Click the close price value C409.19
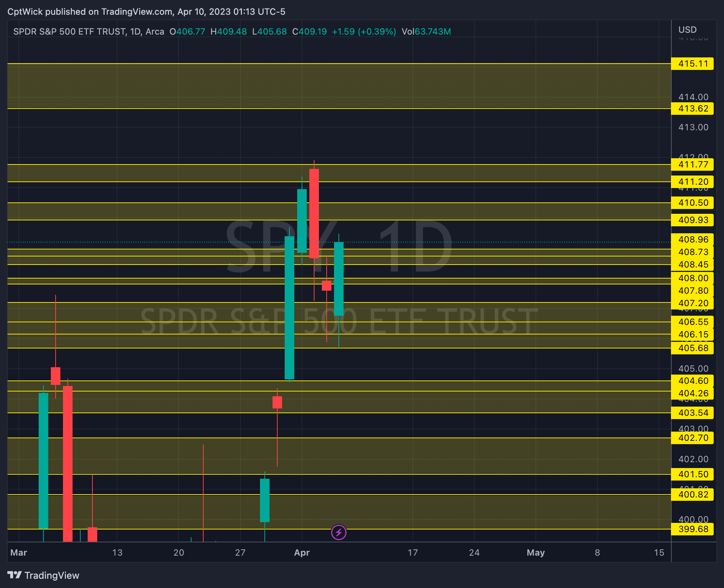 coord(309,32)
